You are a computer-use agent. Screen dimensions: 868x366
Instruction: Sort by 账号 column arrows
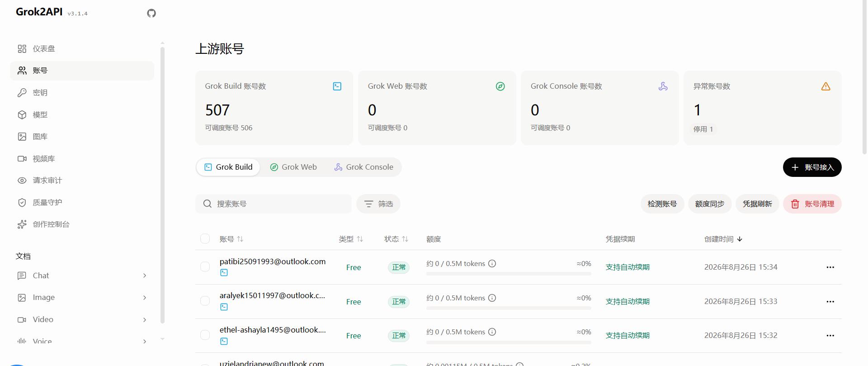(x=240, y=239)
